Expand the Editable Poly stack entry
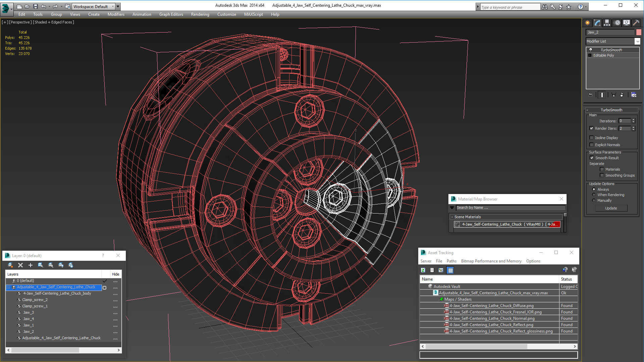Image resolution: width=644 pixels, height=362 pixels. pos(590,55)
